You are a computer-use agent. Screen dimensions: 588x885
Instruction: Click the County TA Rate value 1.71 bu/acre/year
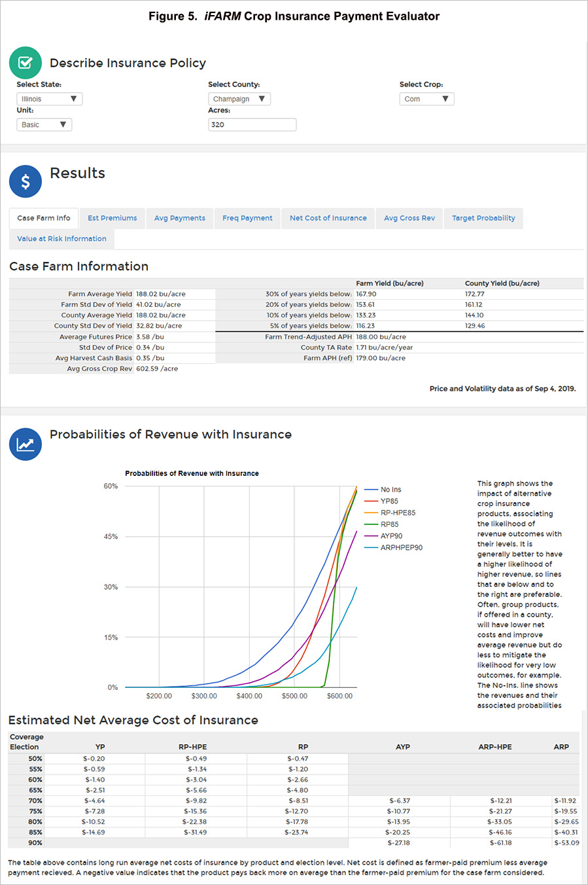click(385, 348)
